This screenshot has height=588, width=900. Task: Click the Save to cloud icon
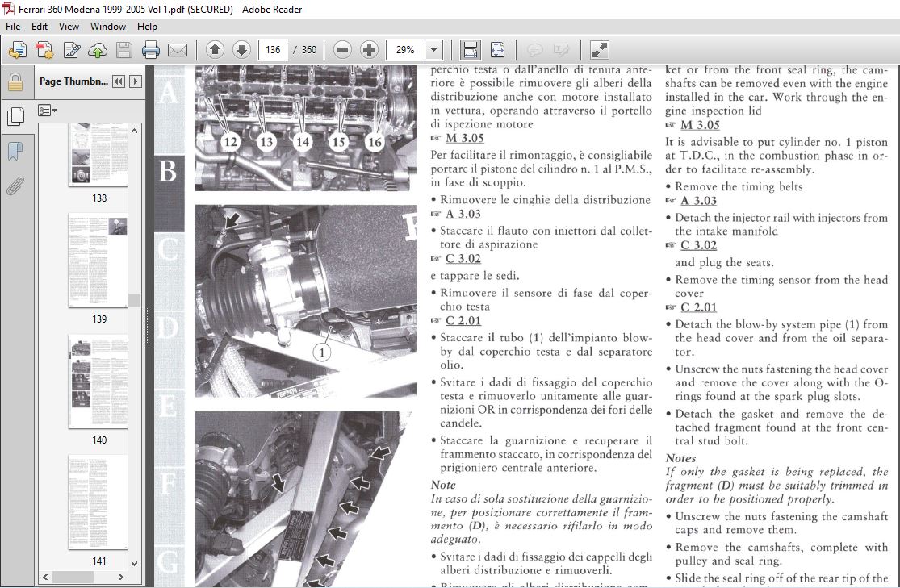coord(98,51)
